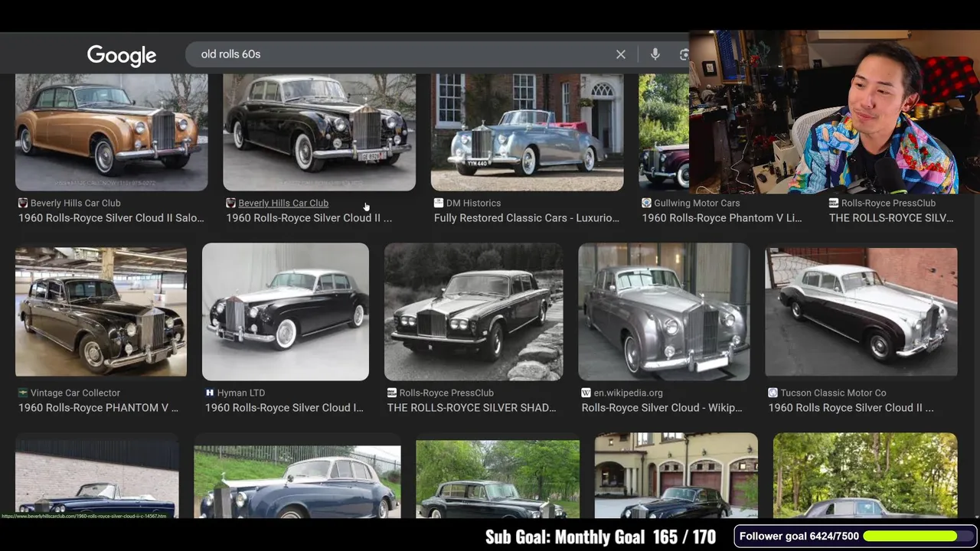The image size is (980, 551).
Task: Open the Hyman LTD black and white car thumbnail
Action: tap(286, 311)
